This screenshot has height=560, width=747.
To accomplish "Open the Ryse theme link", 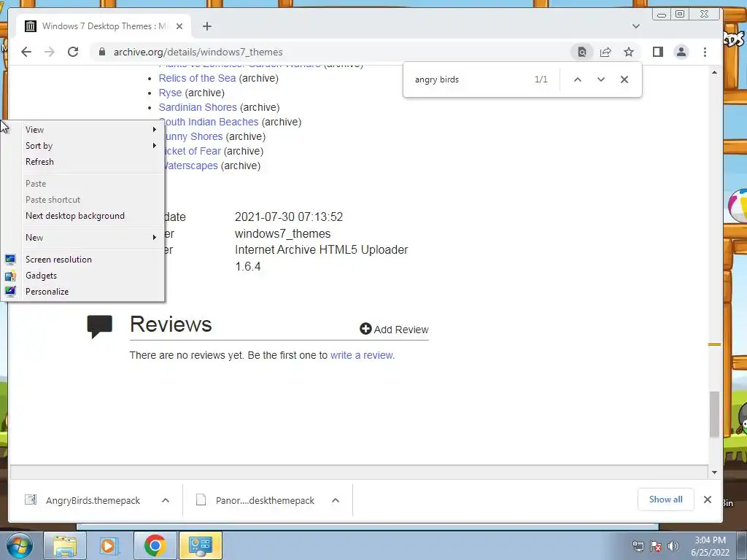I will [170, 93].
